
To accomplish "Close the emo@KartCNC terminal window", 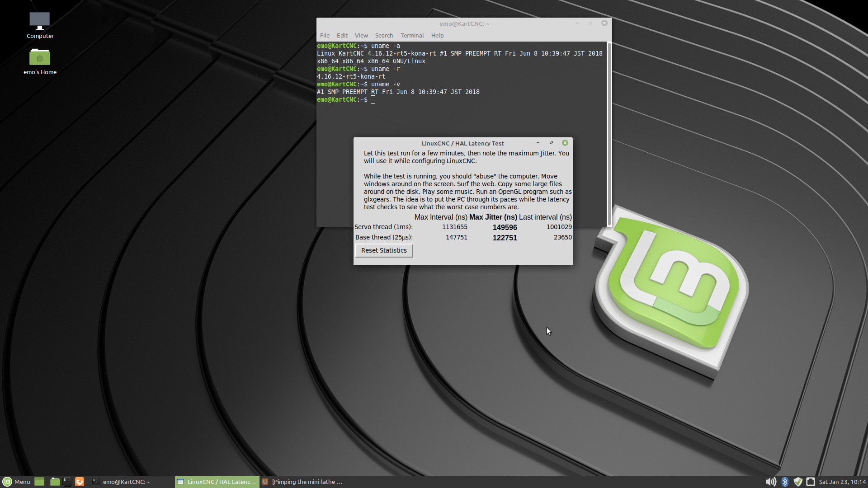I will pos(604,23).
